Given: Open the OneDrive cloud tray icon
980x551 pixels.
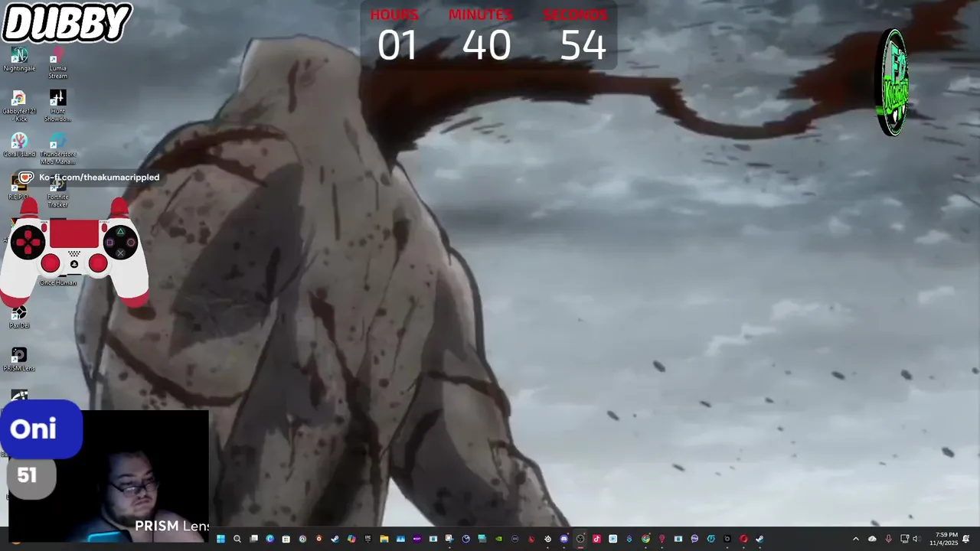Looking at the screenshot, I should tap(872, 539).
